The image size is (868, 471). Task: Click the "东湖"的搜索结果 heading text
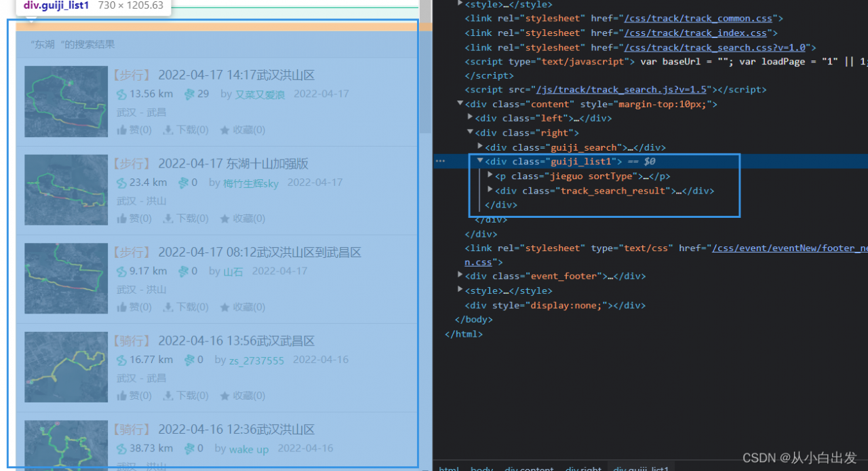coord(73,44)
